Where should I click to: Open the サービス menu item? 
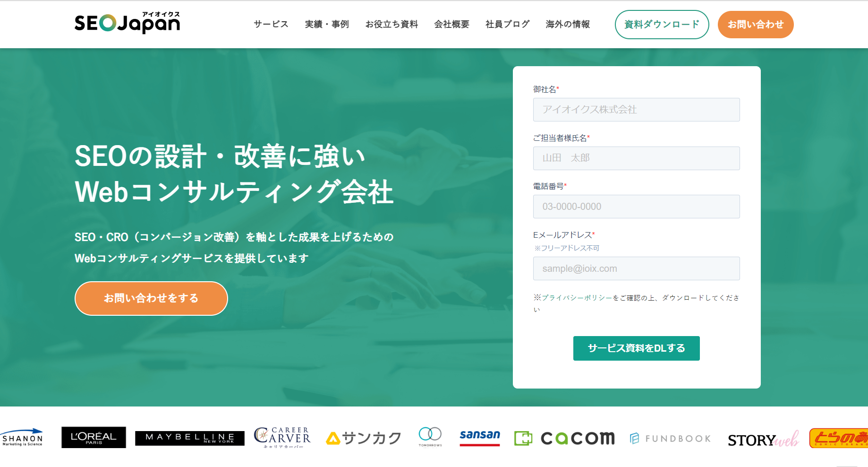(271, 24)
